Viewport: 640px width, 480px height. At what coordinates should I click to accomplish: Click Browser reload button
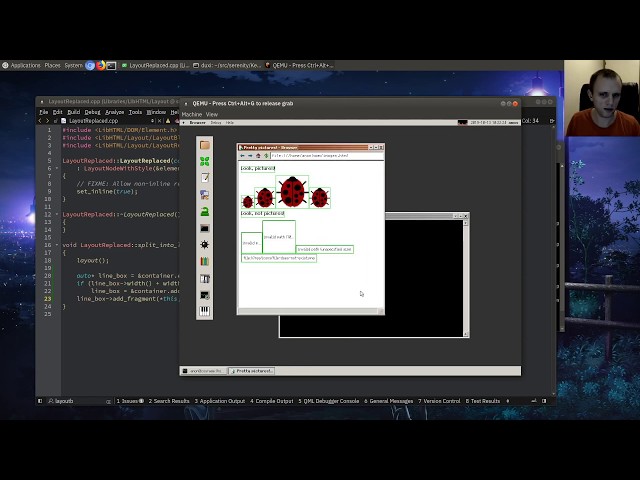266,156
